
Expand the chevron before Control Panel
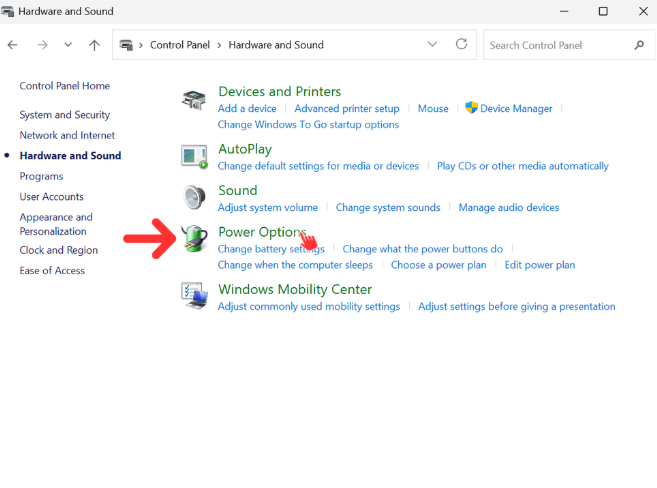pyautogui.click(x=141, y=45)
